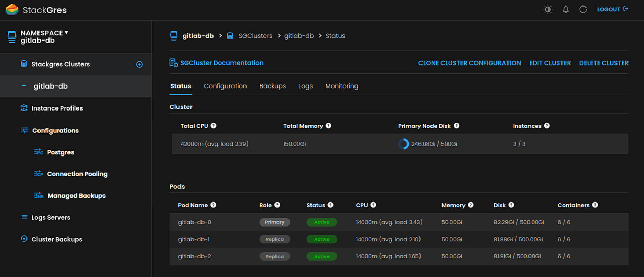644x277 pixels.
Task: Go to SGClusters breadcrumb
Action: click(255, 36)
